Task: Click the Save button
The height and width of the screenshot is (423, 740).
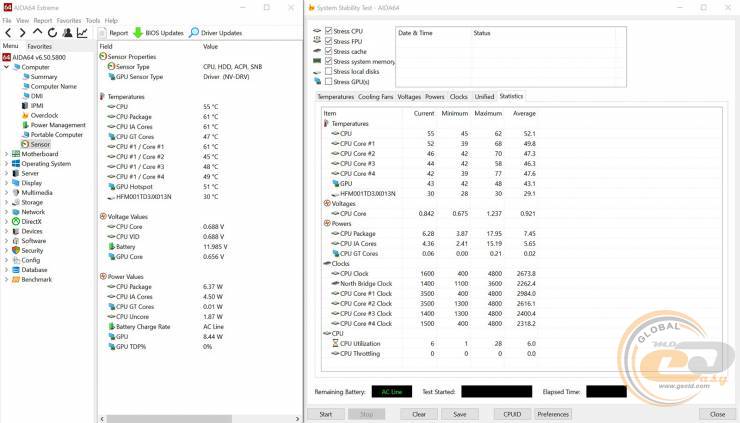Action: point(460,415)
